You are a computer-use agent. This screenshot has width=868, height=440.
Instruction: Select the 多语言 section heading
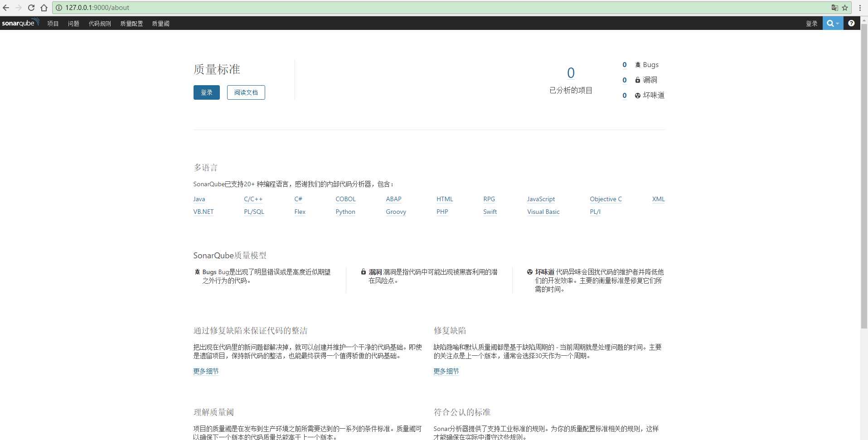pos(205,168)
